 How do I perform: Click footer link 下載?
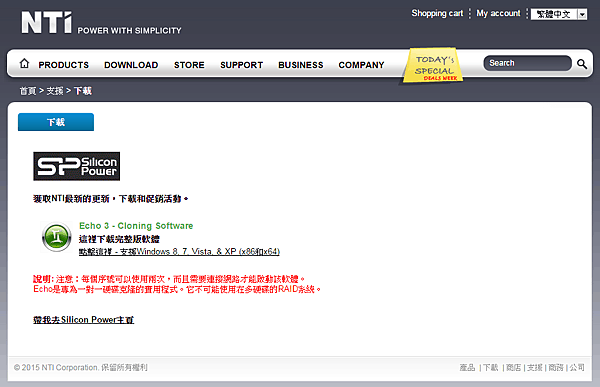[x=490, y=367]
